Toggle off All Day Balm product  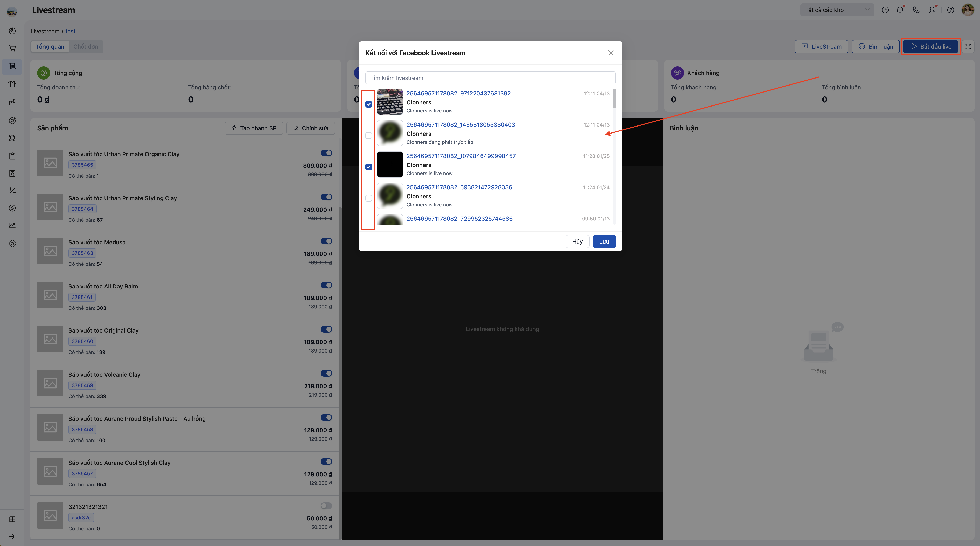[x=326, y=285]
